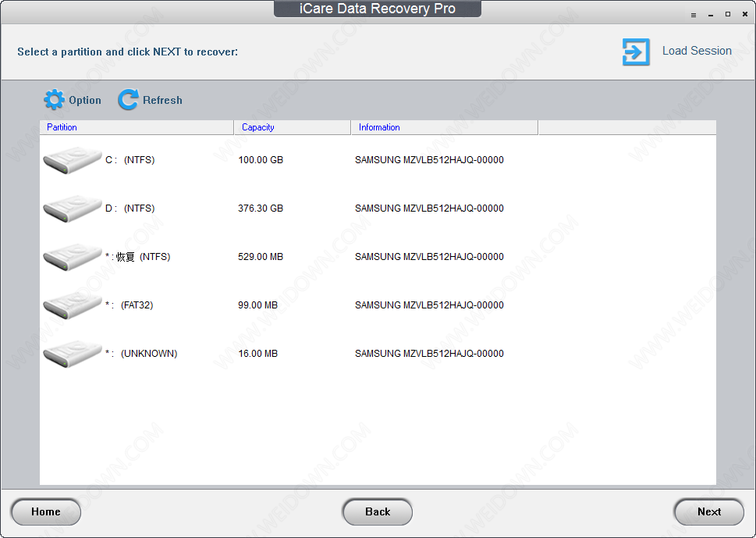Select the UNKNOWN partition drive icon
756x538 pixels.
pyautogui.click(x=73, y=354)
